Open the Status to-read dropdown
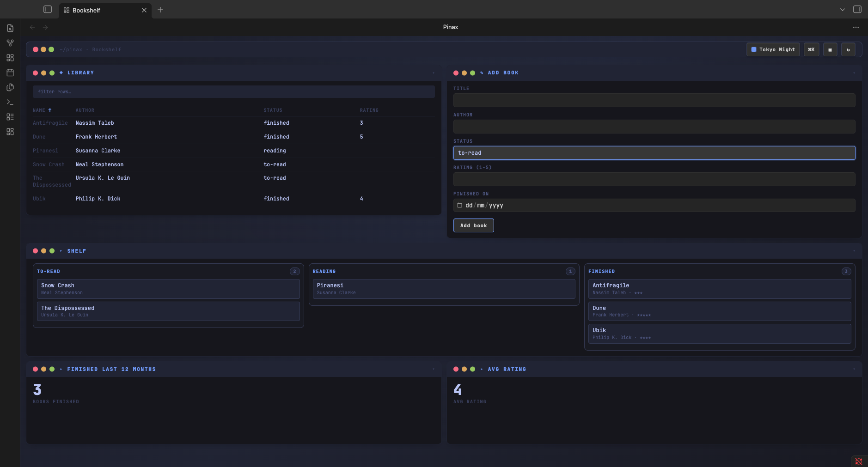This screenshot has height=467, width=868. pyautogui.click(x=654, y=153)
